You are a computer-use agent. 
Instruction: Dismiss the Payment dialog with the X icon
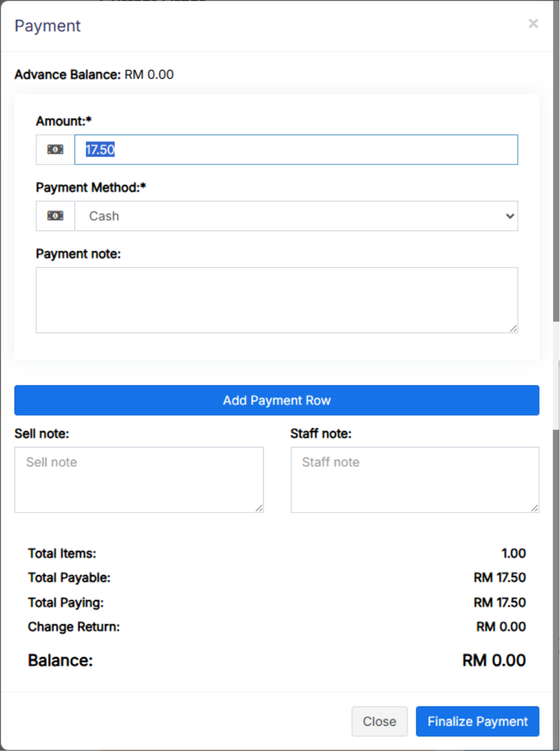(x=533, y=24)
